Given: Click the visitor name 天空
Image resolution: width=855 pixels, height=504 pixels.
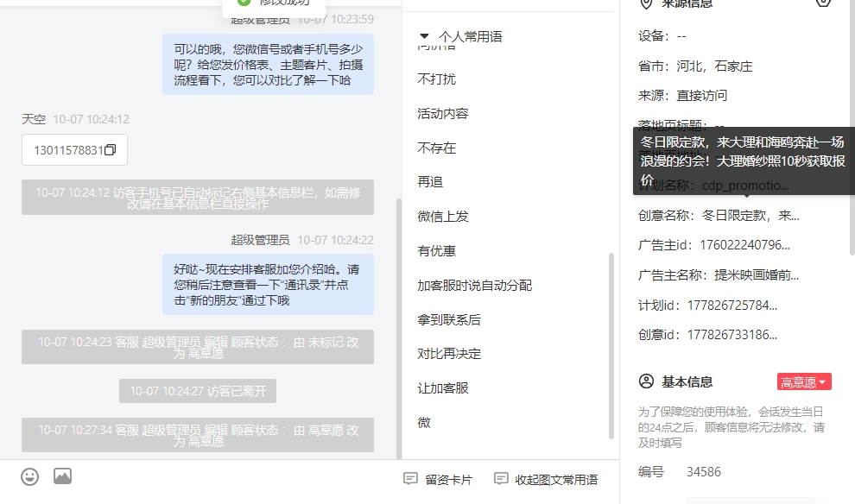Looking at the screenshot, I should [x=34, y=119].
